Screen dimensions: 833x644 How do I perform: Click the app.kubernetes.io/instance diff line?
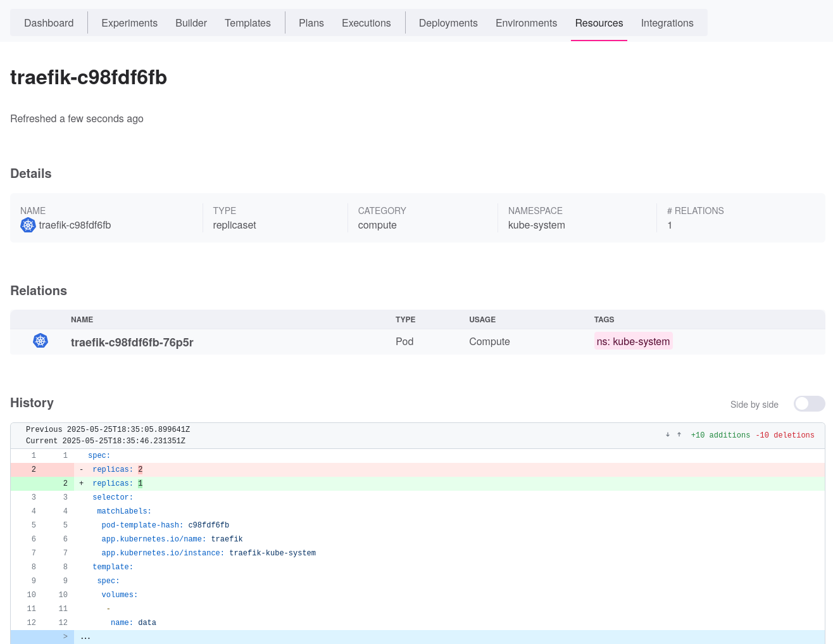[x=418, y=553]
